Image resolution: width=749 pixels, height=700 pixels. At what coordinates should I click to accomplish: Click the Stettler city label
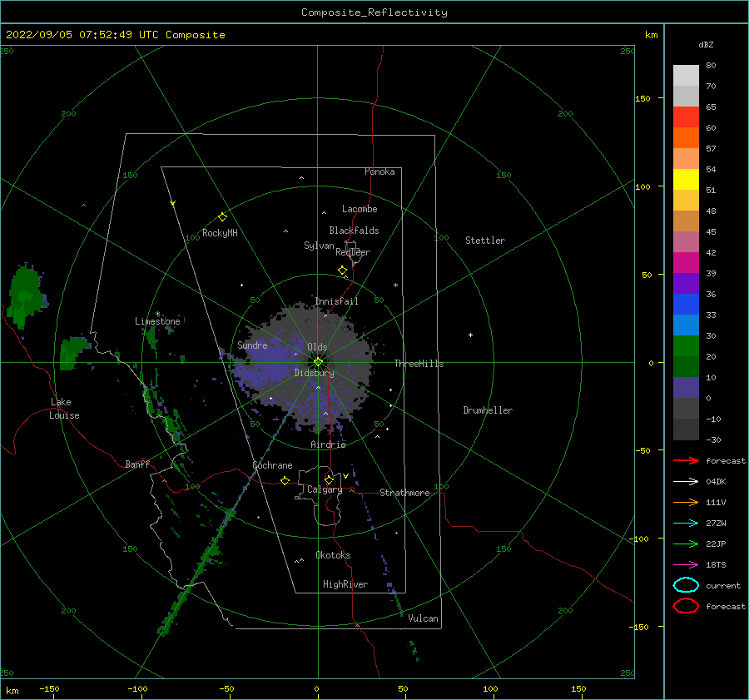(485, 241)
